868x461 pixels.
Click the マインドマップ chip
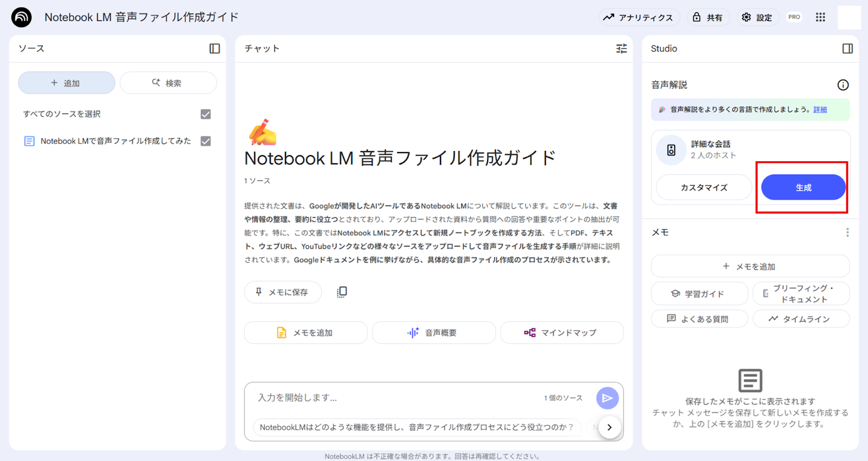coord(562,333)
